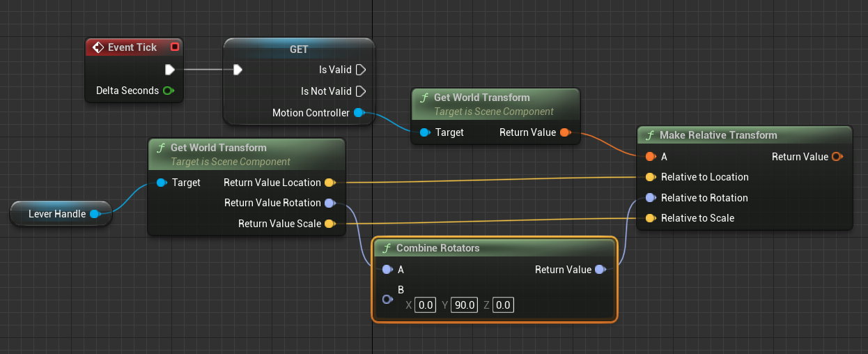
Task: Click the Return Value Location yellow pin
Action: (330, 183)
